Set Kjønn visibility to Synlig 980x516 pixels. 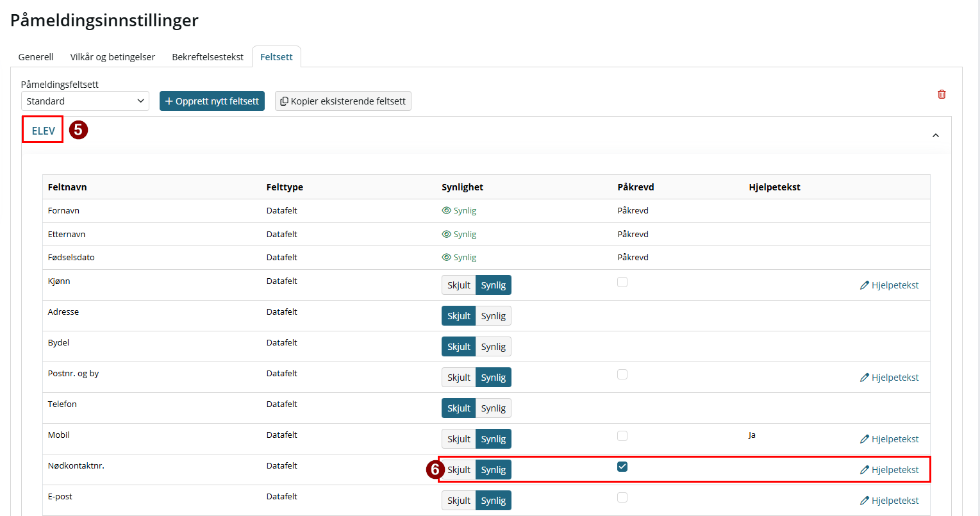coord(494,285)
